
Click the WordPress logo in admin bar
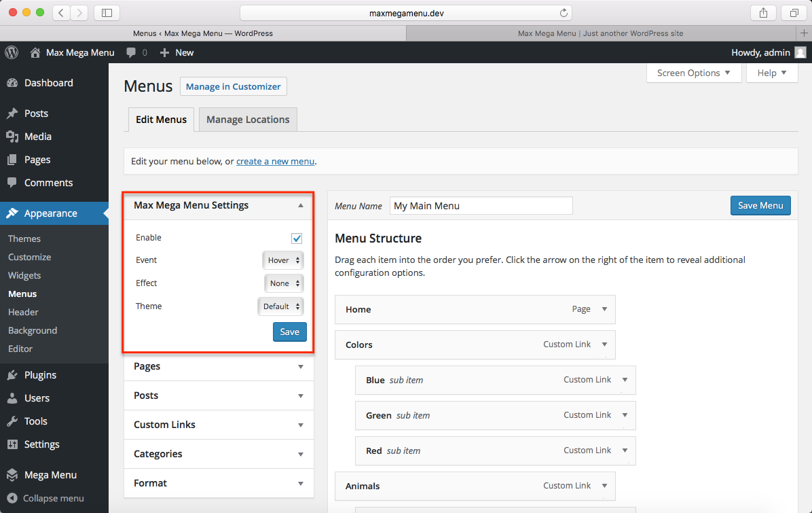(x=12, y=52)
